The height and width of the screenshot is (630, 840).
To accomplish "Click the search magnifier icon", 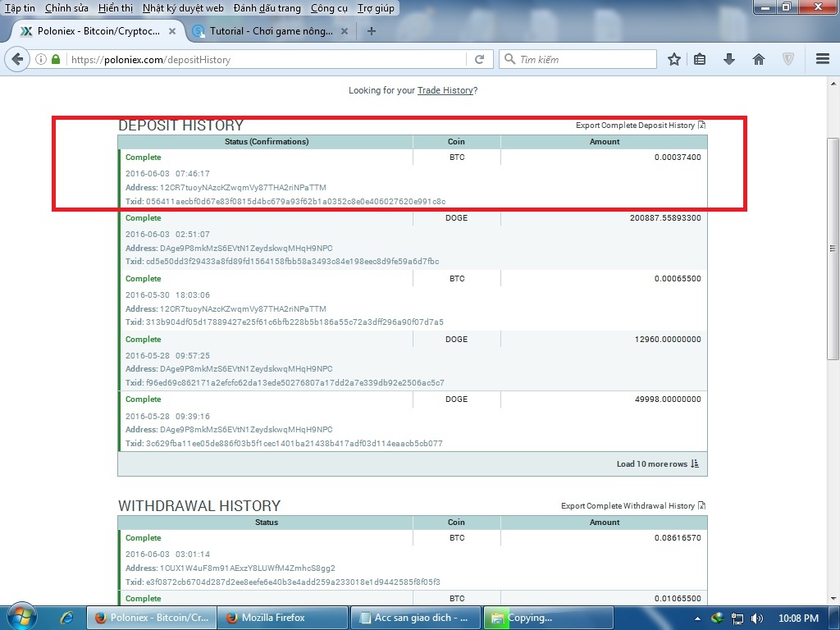I will (x=509, y=59).
